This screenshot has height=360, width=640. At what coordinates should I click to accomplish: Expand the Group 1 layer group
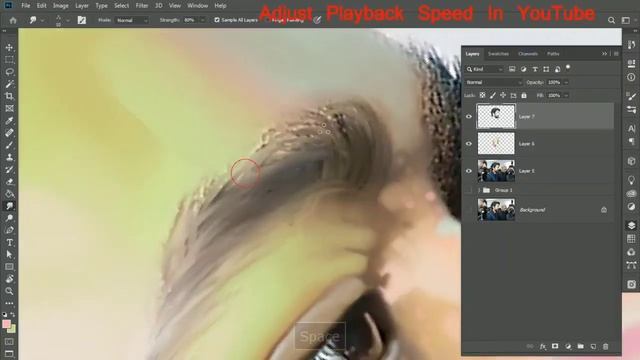[x=479, y=190]
